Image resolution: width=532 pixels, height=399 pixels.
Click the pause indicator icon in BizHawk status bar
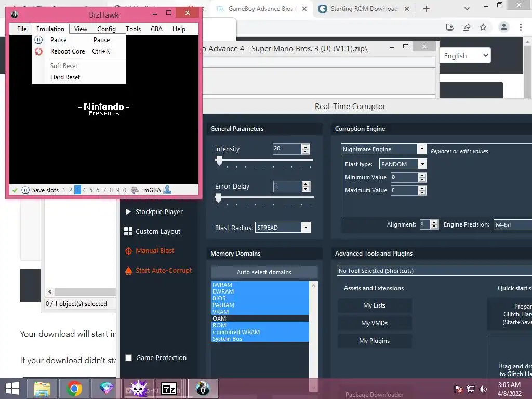coord(25,190)
